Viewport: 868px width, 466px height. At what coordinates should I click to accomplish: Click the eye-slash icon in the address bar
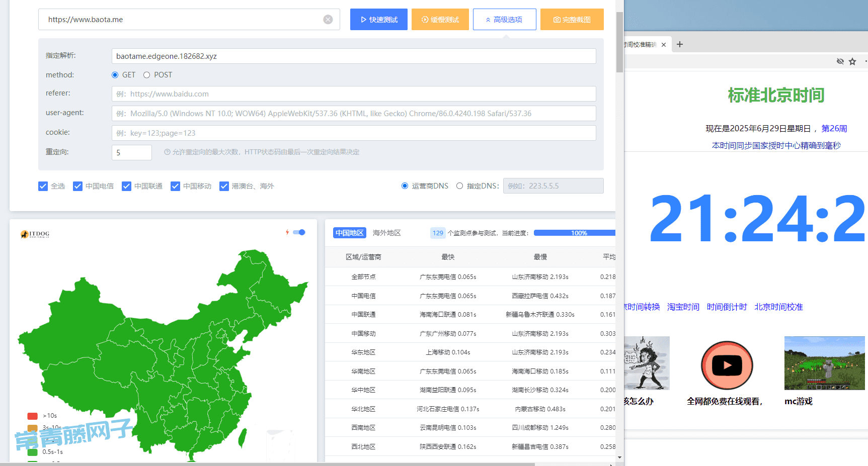click(840, 61)
